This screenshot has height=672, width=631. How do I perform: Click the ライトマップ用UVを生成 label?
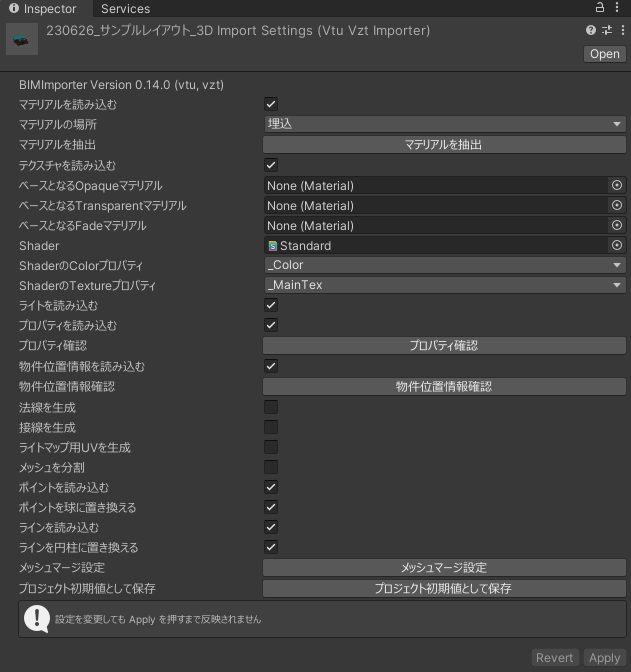pos(75,447)
